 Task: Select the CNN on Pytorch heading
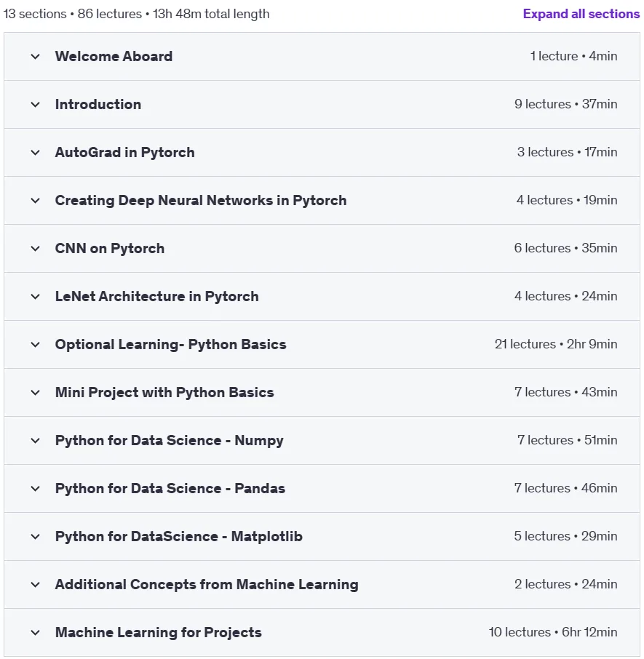[x=109, y=248]
